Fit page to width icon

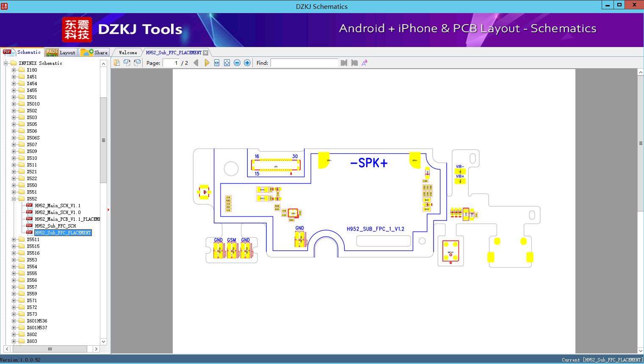[x=217, y=63]
